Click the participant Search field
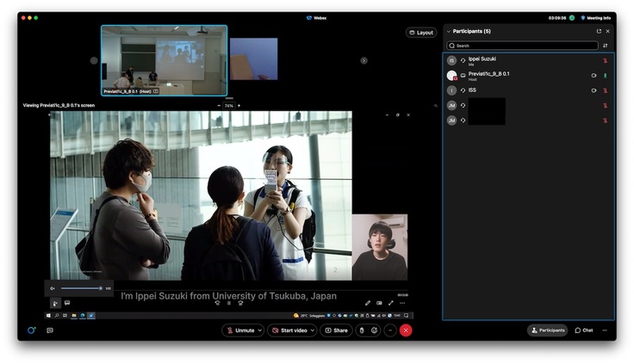The height and width of the screenshot is (364, 634). (522, 46)
